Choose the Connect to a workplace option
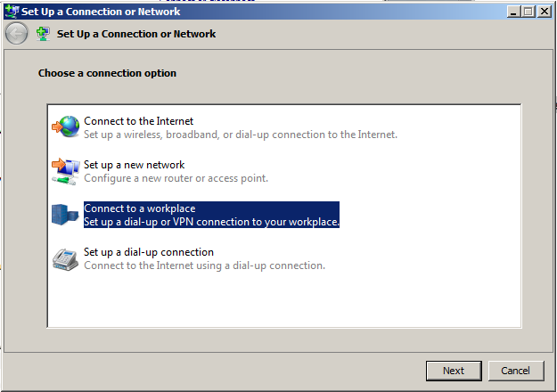The height and width of the screenshot is (392, 557). pyautogui.click(x=139, y=208)
